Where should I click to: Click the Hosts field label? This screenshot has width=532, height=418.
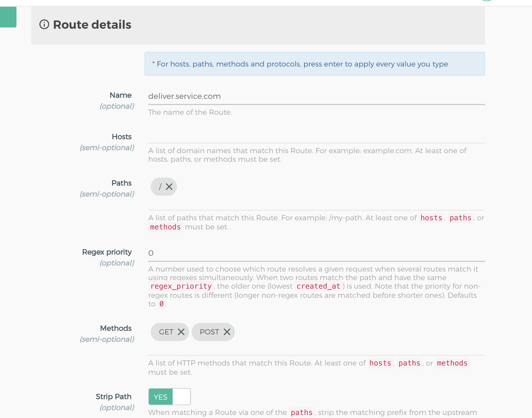(122, 137)
